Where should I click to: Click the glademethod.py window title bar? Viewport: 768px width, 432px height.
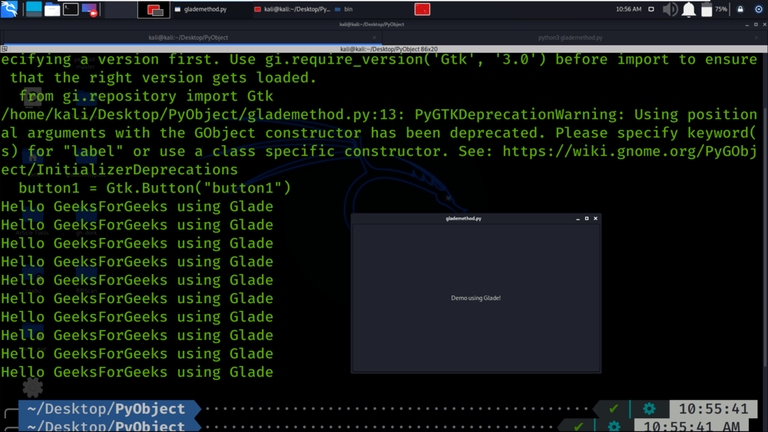click(x=463, y=218)
